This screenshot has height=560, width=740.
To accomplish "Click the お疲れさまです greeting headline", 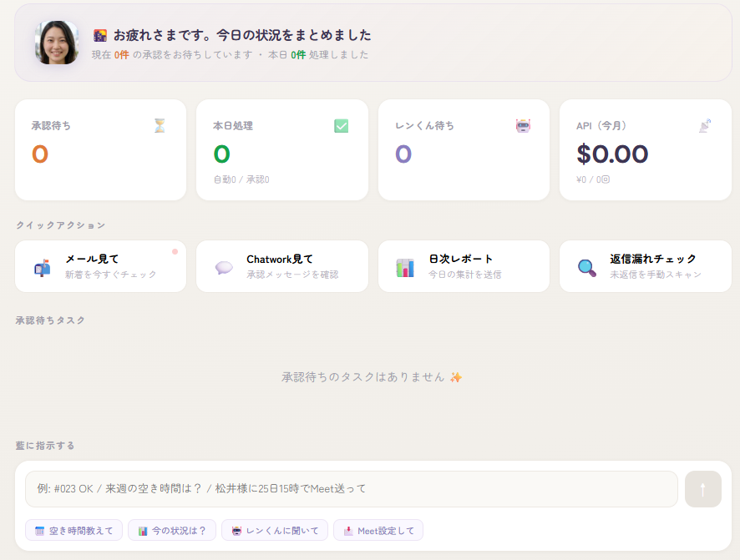I will (x=242, y=35).
